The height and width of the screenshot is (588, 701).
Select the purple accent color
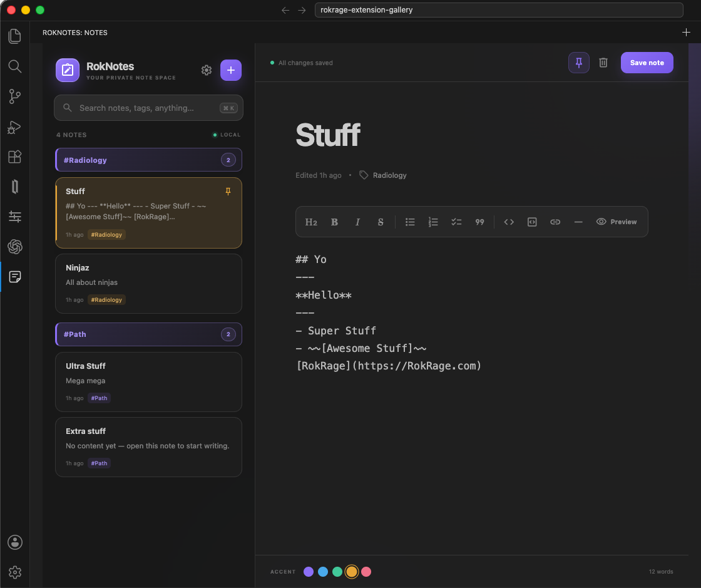(309, 572)
